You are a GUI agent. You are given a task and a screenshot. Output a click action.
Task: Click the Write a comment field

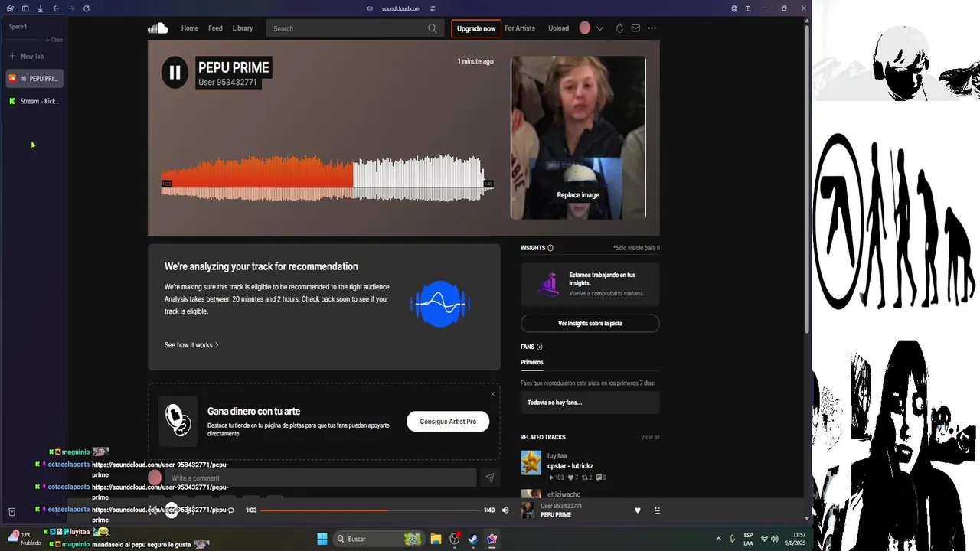320,478
